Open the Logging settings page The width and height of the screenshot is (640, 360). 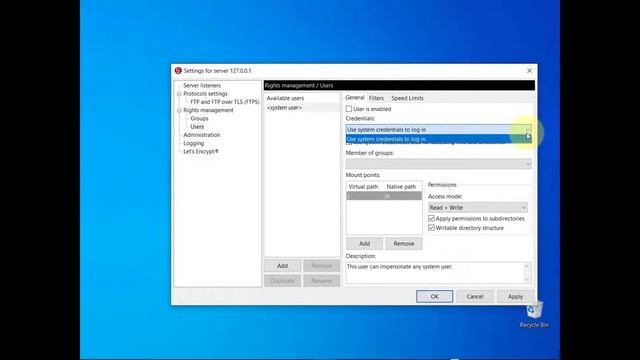point(193,143)
